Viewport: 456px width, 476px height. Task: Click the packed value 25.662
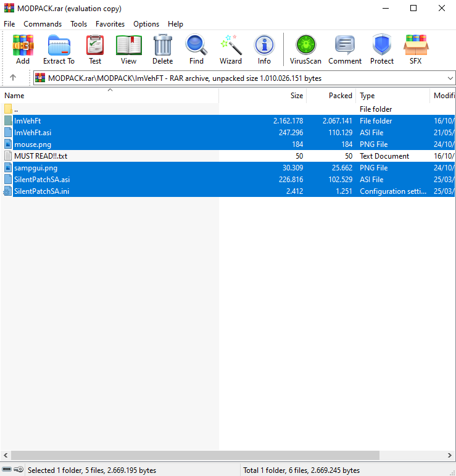pyautogui.click(x=342, y=168)
